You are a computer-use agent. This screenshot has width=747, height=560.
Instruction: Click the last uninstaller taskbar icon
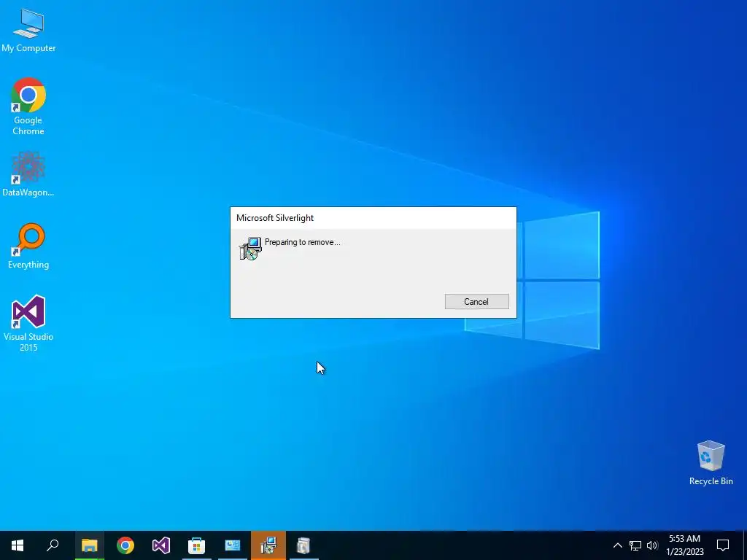(303, 545)
